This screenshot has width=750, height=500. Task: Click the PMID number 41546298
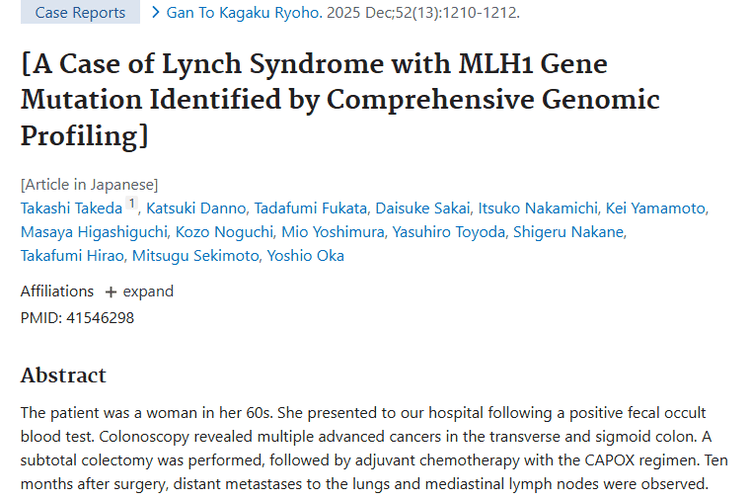click(98, 318)
